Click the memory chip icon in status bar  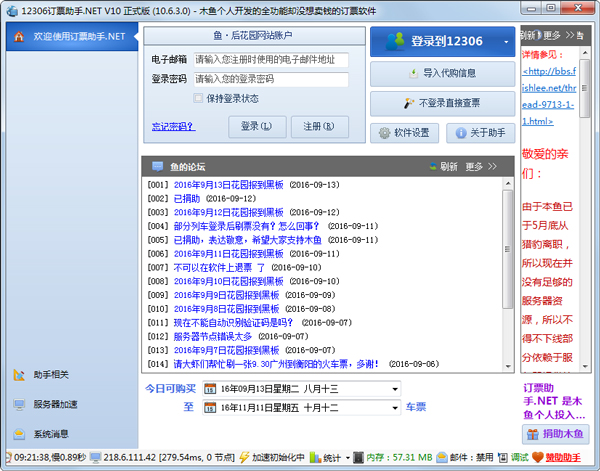pyautogui.click(x=358, y=457)
